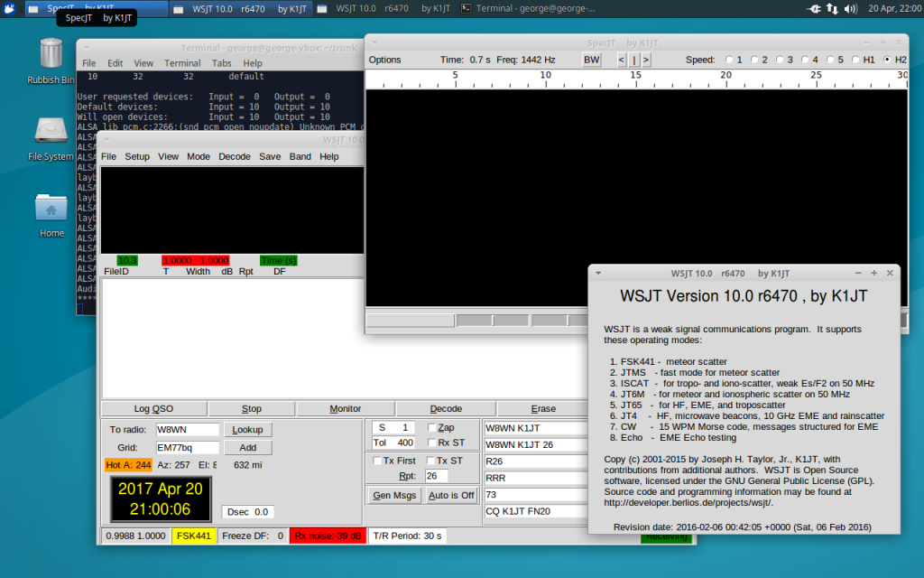Open window menu arrow on the SpecJT title bar

pyautogui.click(x=374, y=43)
